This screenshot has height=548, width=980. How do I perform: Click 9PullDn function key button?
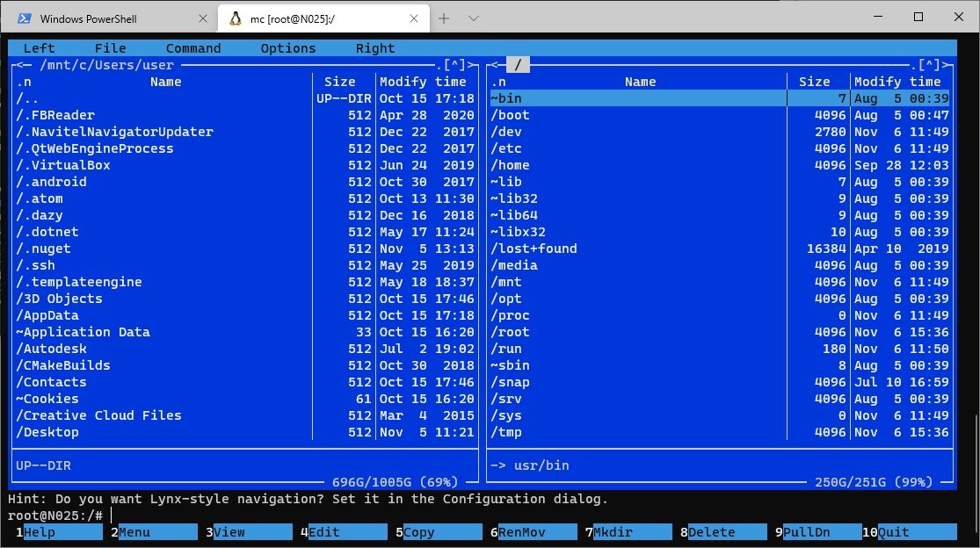819,532
